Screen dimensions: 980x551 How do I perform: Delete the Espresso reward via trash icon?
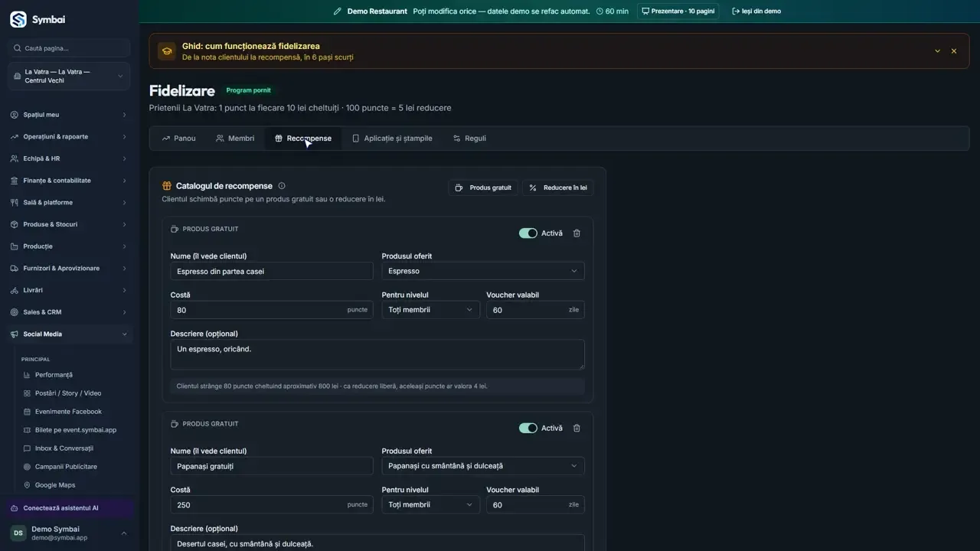(577, 233)
